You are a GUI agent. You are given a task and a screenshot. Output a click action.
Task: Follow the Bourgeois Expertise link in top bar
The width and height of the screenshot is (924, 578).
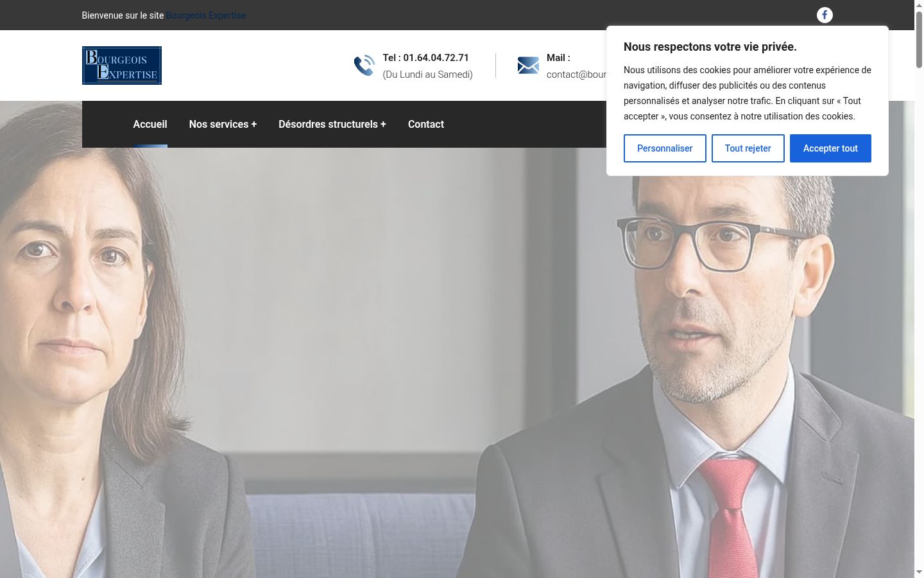coord(206,15)
